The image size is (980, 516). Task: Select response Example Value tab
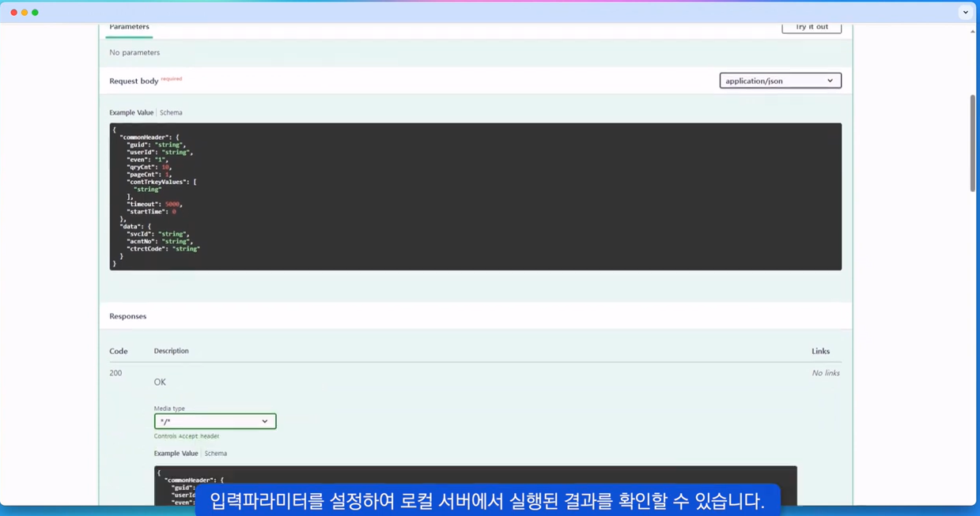point(176,454)
